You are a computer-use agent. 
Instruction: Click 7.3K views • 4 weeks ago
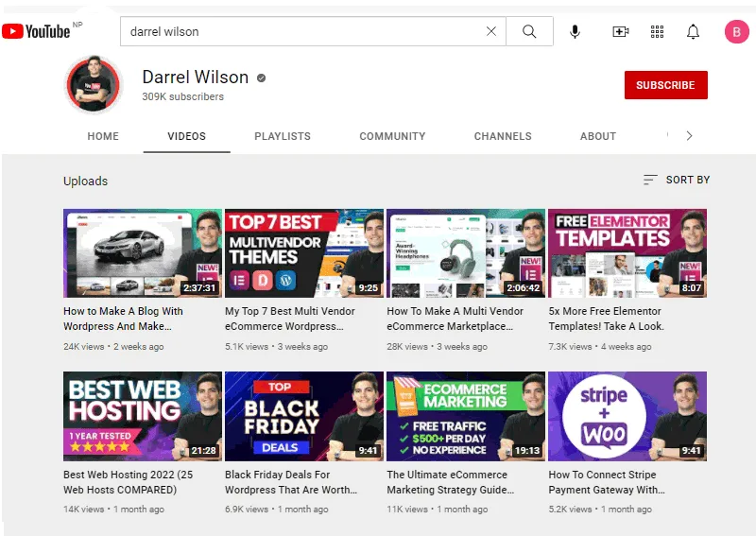[600, 346]
